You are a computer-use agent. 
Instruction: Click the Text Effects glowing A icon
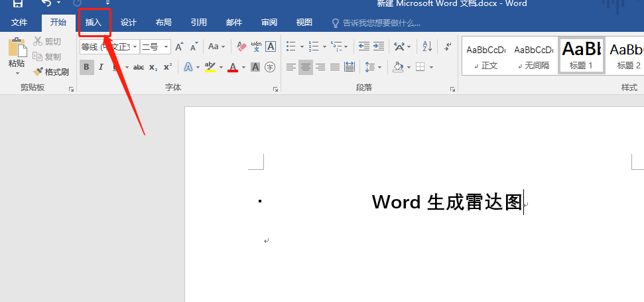(x=188, y=67)
